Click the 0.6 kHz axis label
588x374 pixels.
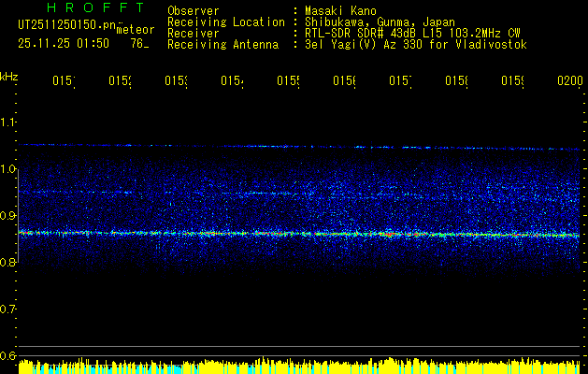[7, 355]
